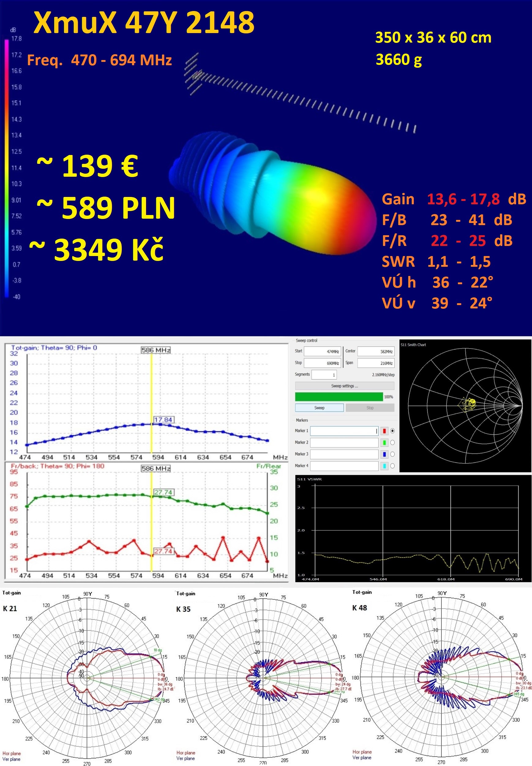This screenshot has width=532, height=766.
Task: Select the Marker 1 radio button
Action: pyautogui.click(x=392, y=431)
